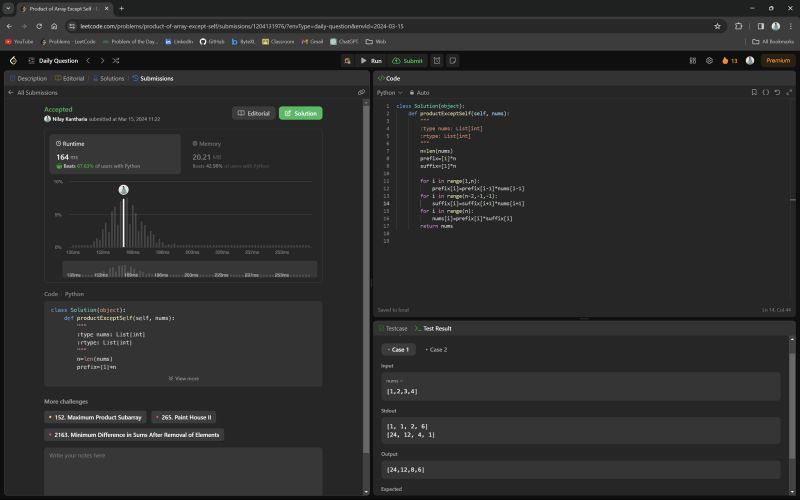800x500 pixels.
Task: Reload the page in browser
Action: tap(39, 26)
